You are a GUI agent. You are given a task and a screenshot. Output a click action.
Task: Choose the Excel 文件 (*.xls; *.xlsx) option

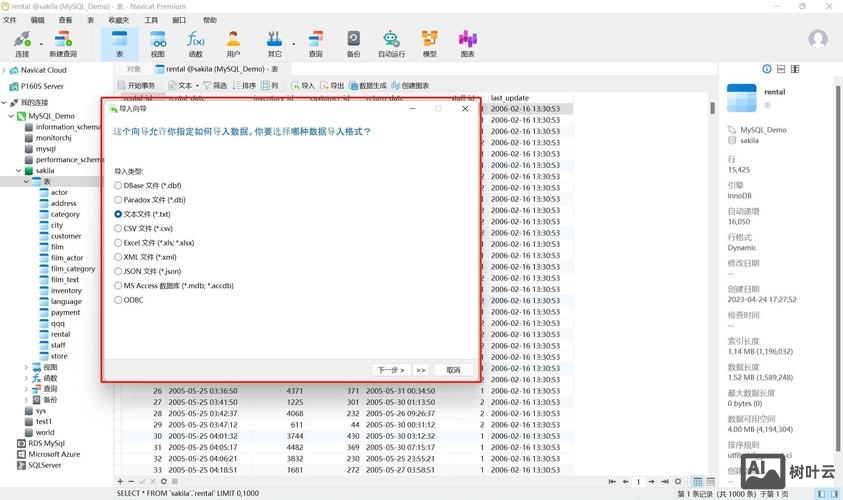(119, 242)
